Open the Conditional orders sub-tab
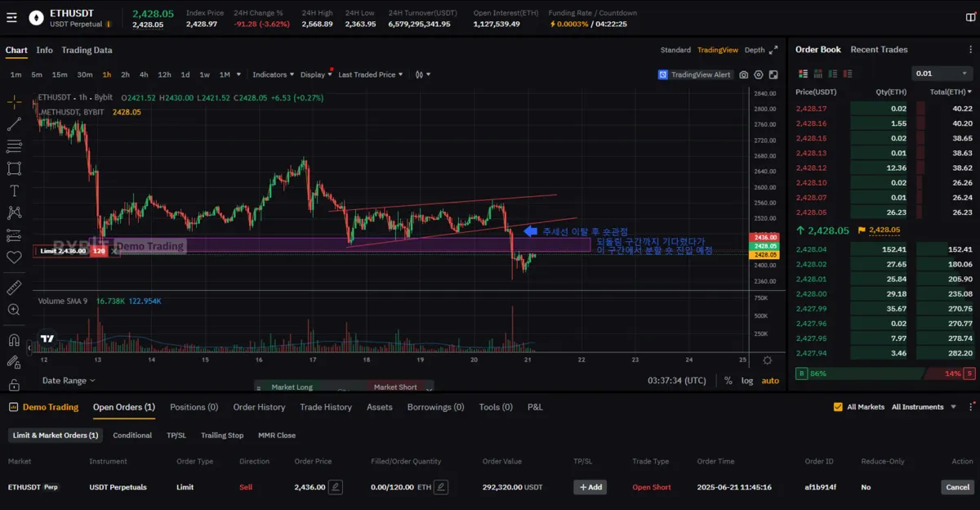The height and width of the screenshot is (510, 980). [132, 436]
